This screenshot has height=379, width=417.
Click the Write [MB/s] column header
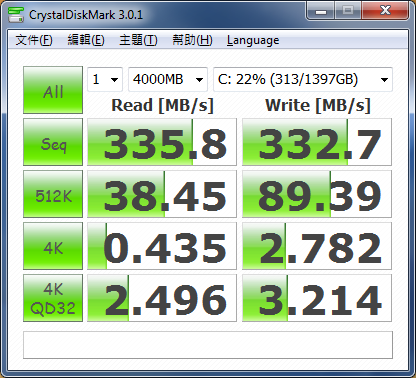(318, 105)
